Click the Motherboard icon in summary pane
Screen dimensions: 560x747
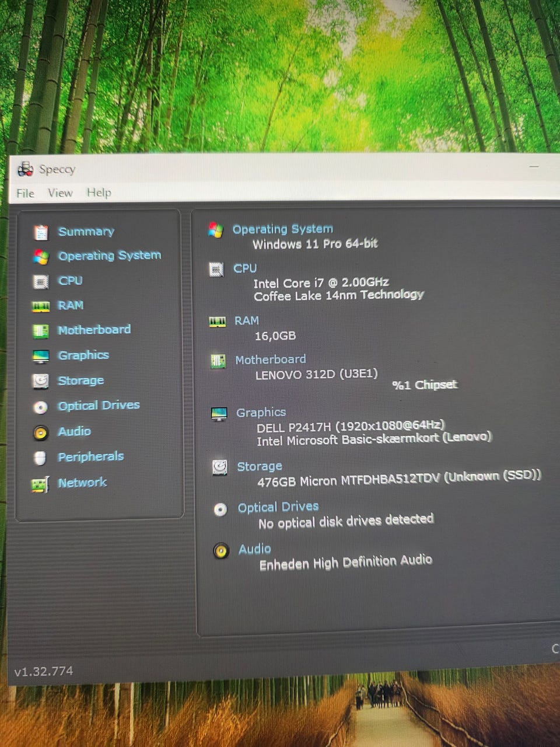(218, 361)
